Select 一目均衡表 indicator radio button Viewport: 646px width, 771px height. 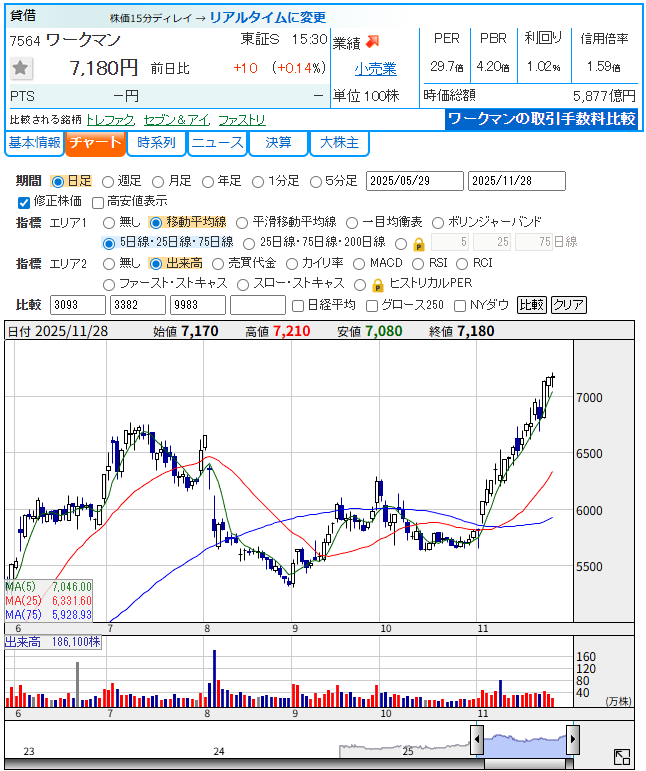[x=352, y=223]
